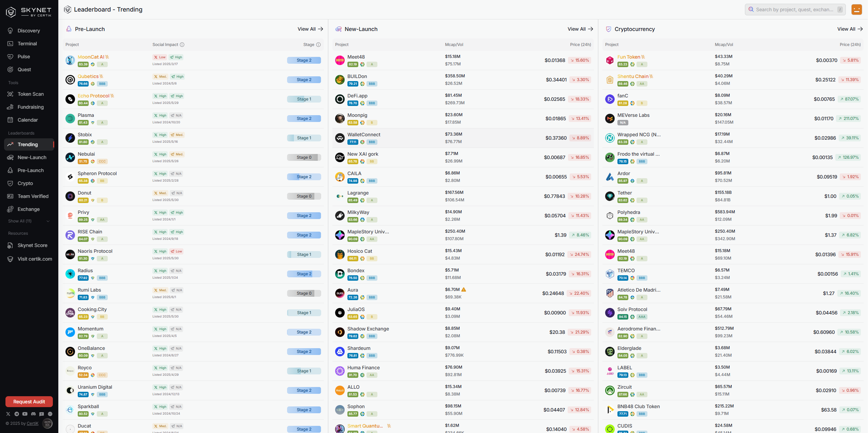This screenshot has height=433, width=868.
Task: Click the AICPA SOC badge
Action: coord(47,423)
